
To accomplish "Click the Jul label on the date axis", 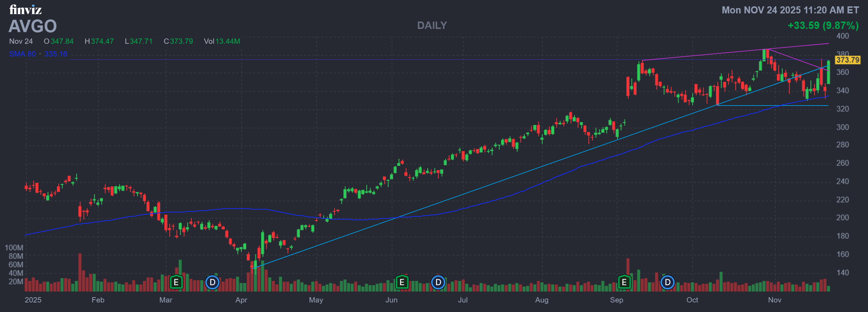I will point(463,300).
